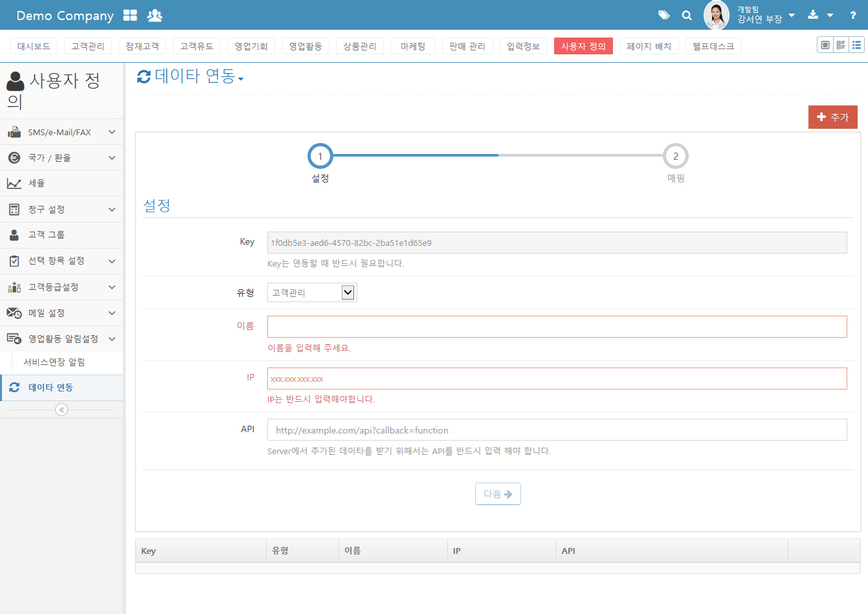This screenshot has height=614, width=868.
Task: Open the 데이타 연동 title dropdown arrow
Action: (x=241, y=79)
